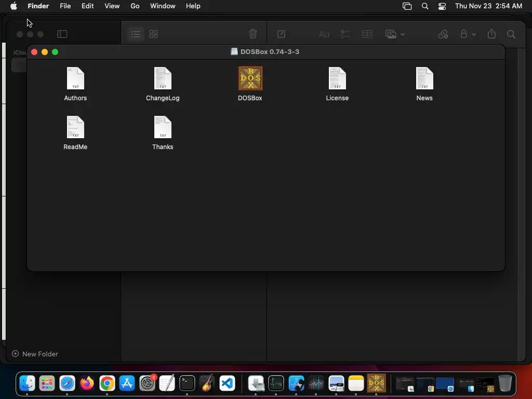Open the Finder menu
Viewport: 532px width, 399px height.
[38, 6]
